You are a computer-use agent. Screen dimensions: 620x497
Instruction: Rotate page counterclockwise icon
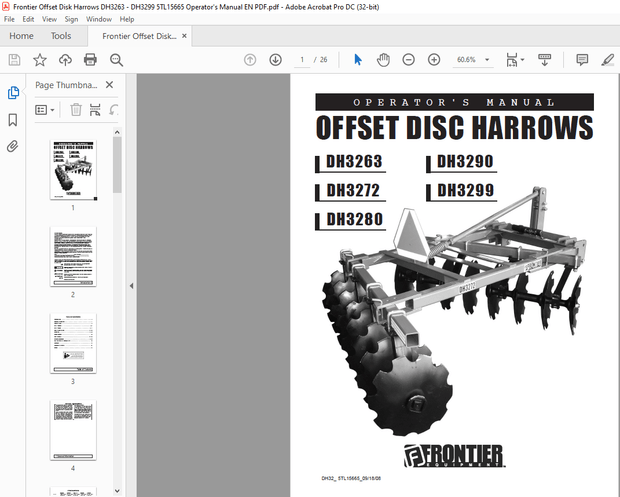coord(113,110)
